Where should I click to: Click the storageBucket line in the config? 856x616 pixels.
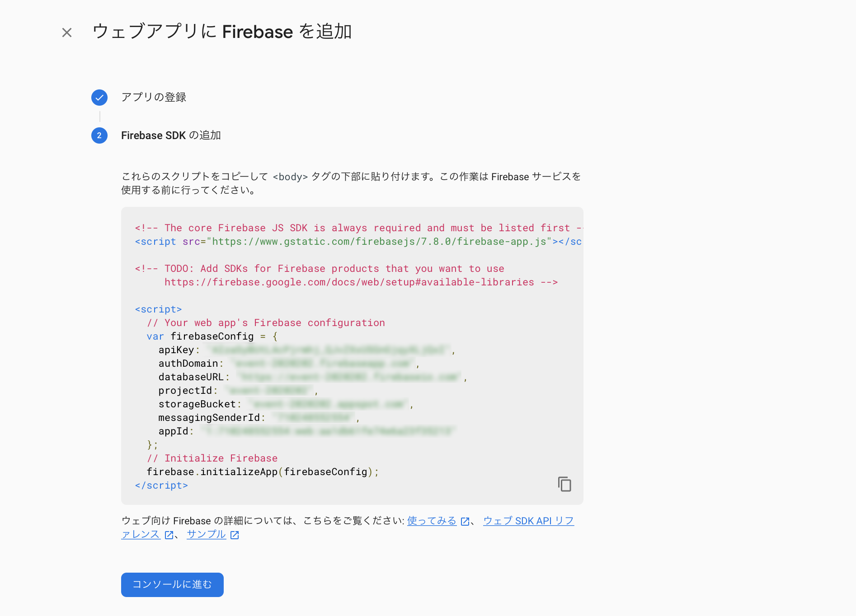[x=286, y=404]
